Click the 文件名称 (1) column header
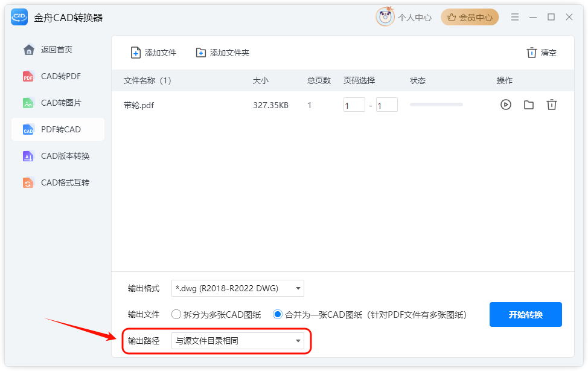The height and width of the screenshot is (371, 588). click(x=147, y=80)
